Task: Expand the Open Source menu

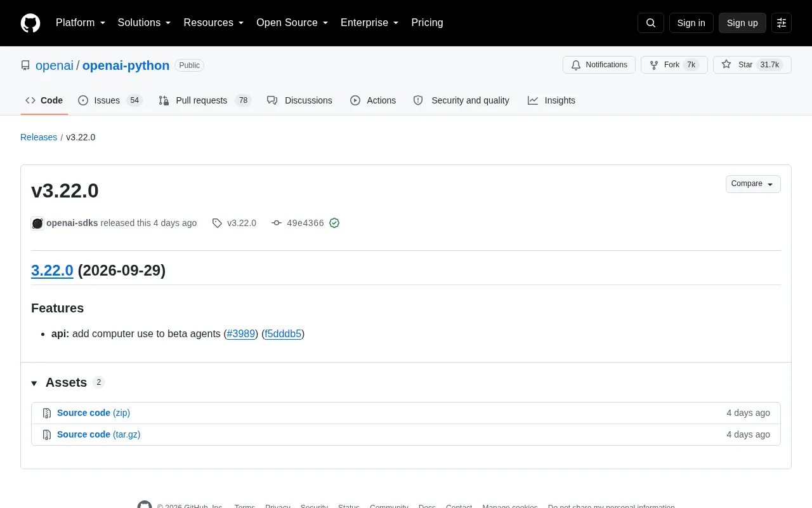Action: [292, 23]
